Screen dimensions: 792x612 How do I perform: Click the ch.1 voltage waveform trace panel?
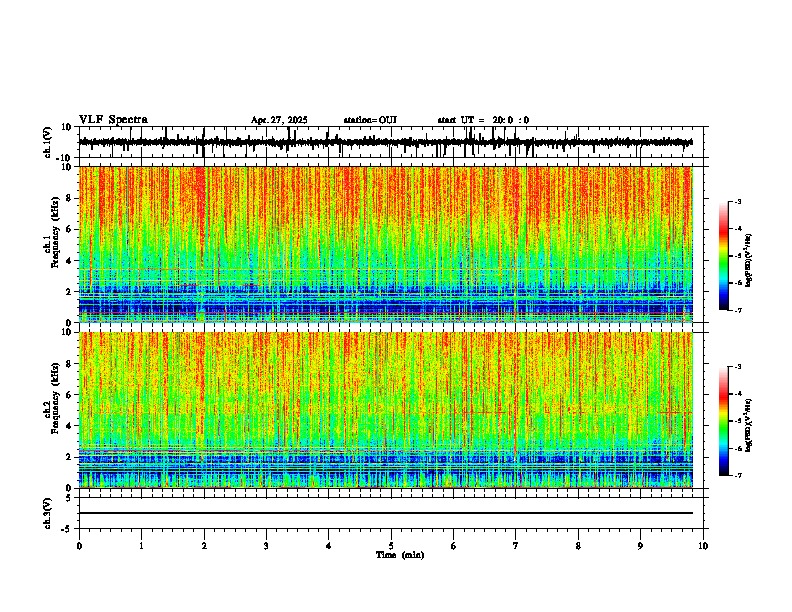[391, 142]
